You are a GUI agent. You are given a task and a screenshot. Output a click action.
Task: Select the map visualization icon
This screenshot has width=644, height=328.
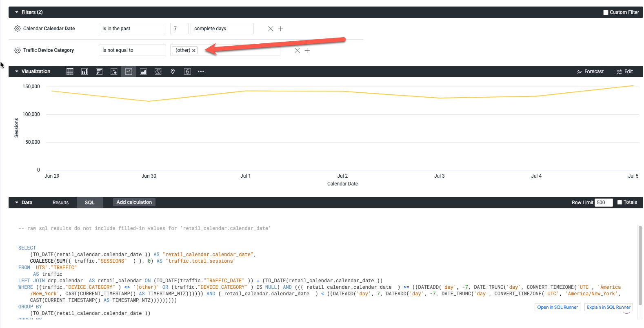pos(173,71)
